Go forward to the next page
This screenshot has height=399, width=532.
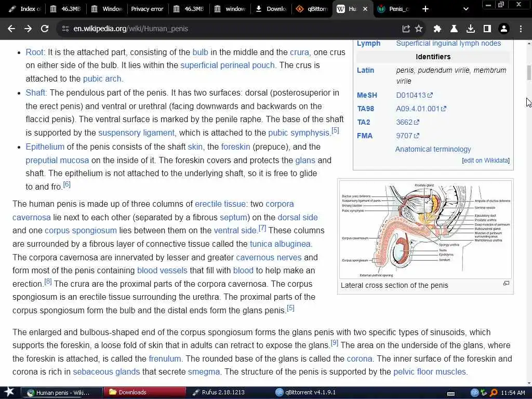pyautogui.click(x=28, y=29)
